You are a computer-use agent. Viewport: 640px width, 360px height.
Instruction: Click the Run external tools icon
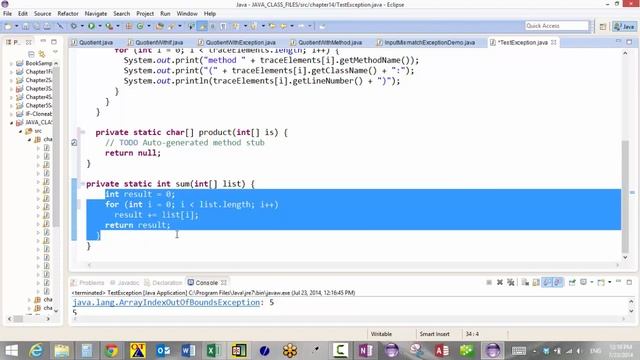(109, 26)
